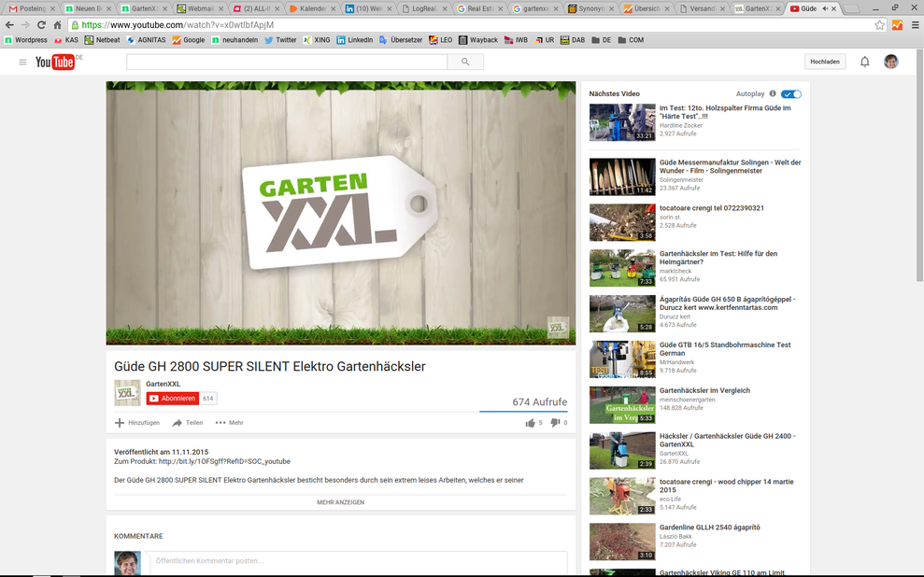Open the Wordpress bookmark

pyautogui.click(x=26, y=40)
